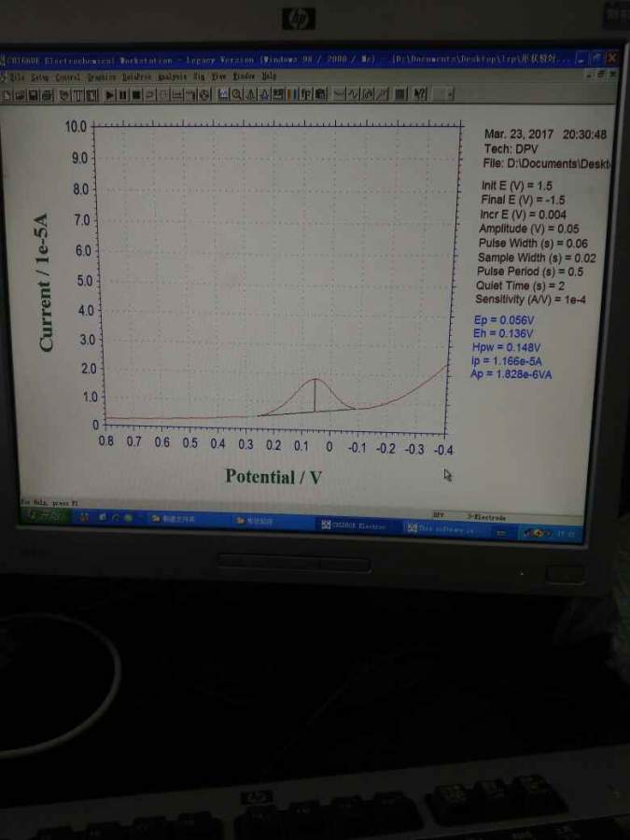Open the Control menu
Viewport: 630px width, 840px height.
(x=67, y=77)
